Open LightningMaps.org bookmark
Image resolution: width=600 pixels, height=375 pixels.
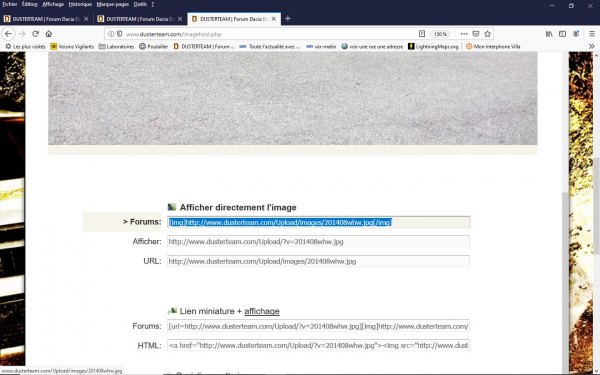[x=433, y=46]
